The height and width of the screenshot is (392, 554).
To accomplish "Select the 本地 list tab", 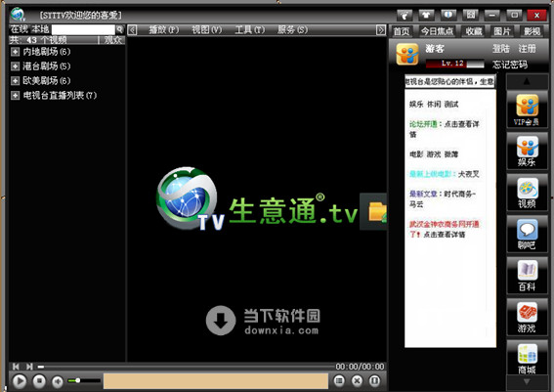I will [x=41, y=29].
